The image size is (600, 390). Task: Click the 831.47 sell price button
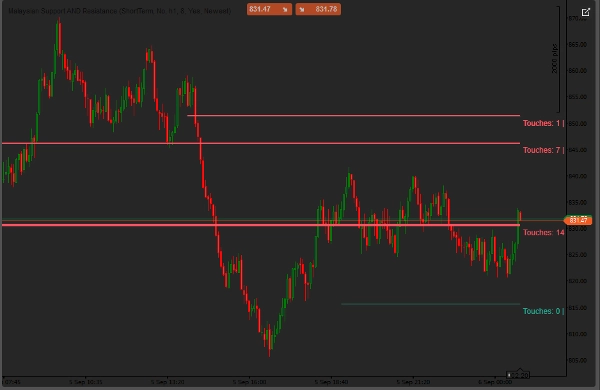click(x=269, y=9)
